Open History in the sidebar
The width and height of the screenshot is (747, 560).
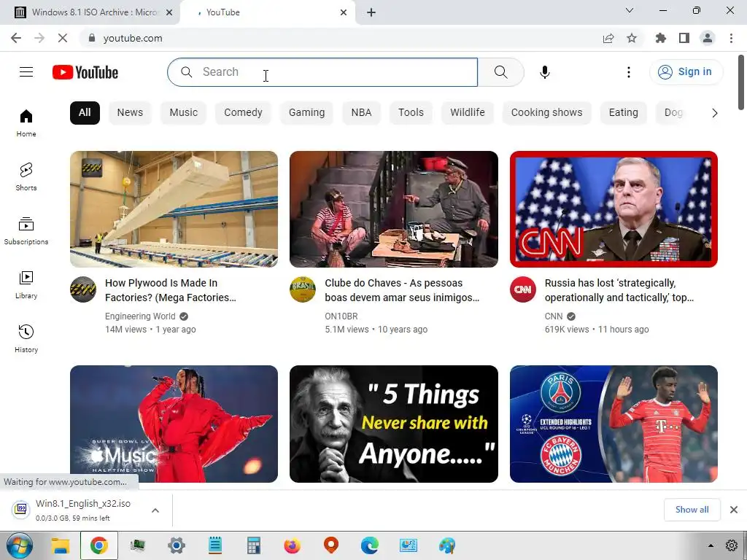[x=26, y=338]
